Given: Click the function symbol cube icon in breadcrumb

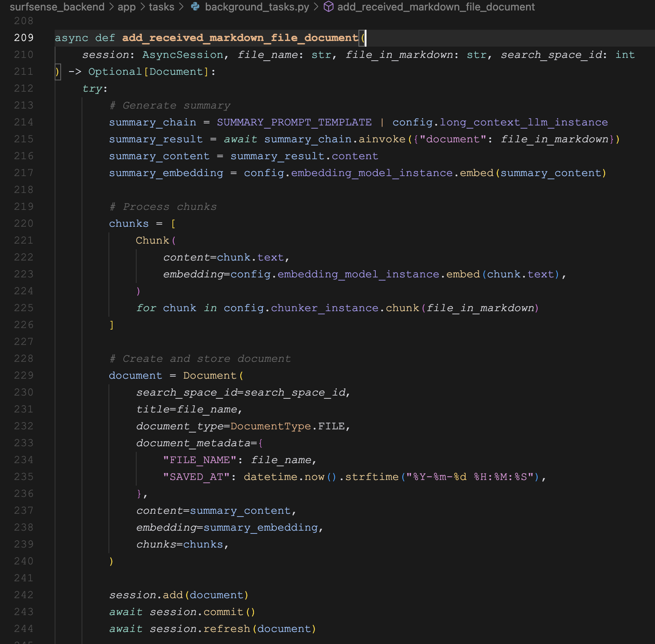Looking at the screenshot, I should 329,6.
